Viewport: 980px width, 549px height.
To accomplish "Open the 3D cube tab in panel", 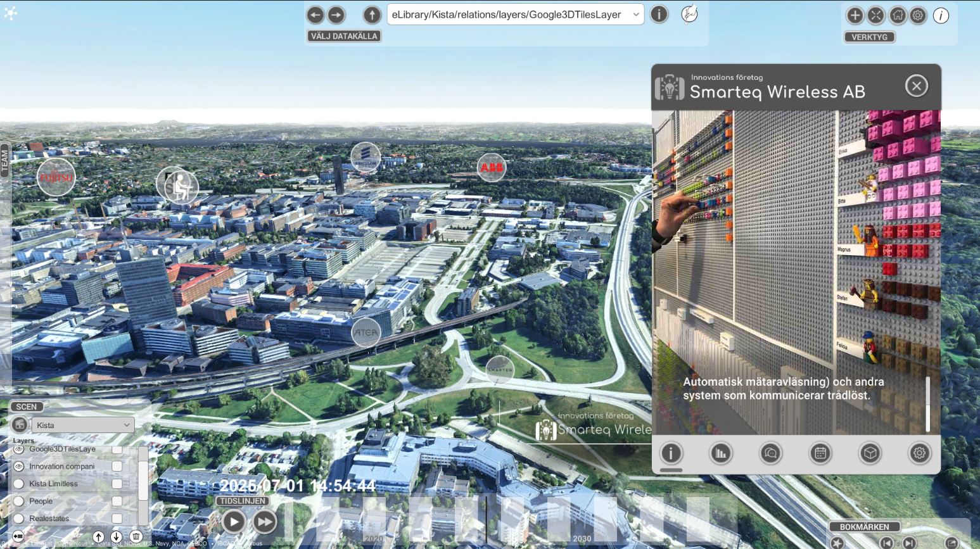I will pos(870,453).
